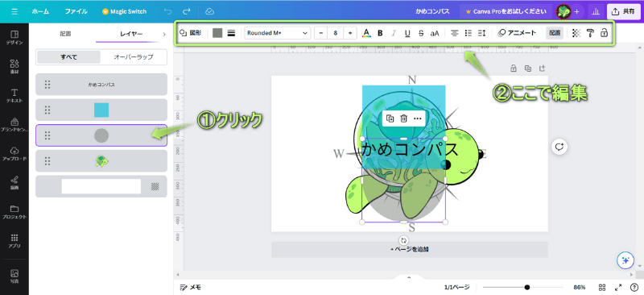Screen dimensions: 644x295
Task: Click the 配置 toolbar button
Action: pyautogui.click(x=555, y=33)
